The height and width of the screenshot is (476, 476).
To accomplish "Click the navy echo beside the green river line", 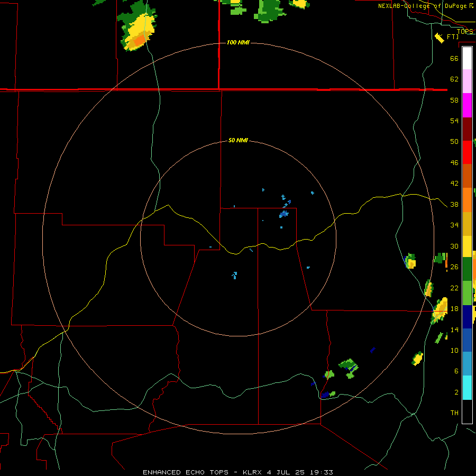I will (x=325, y=395).
